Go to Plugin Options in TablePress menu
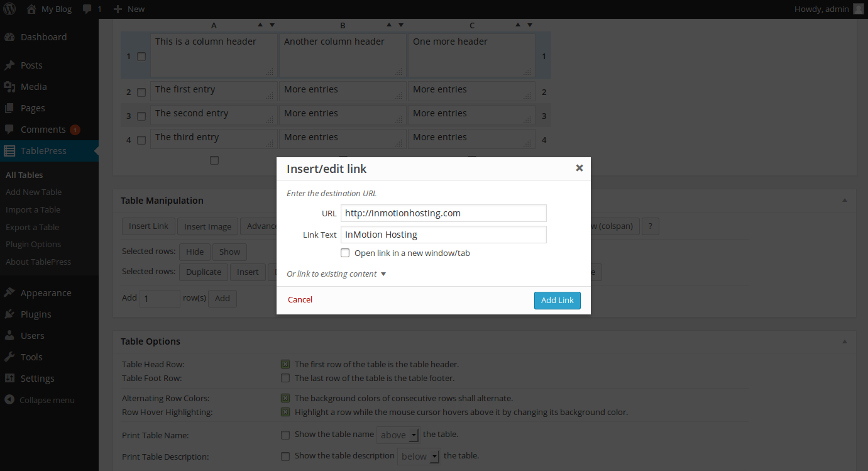Image resolution: width=868 pixels, height=471 pixels. [x=33, y=245]
